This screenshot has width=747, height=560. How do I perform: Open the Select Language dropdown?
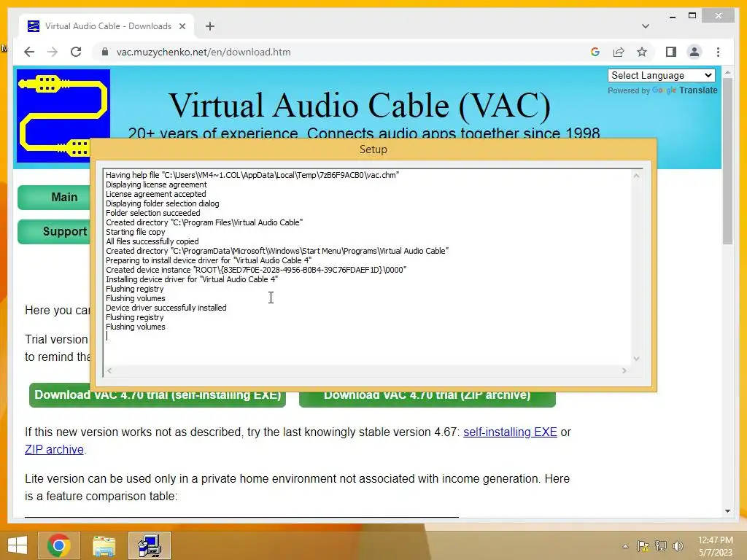pyautogui.click(x=661, y=75)
